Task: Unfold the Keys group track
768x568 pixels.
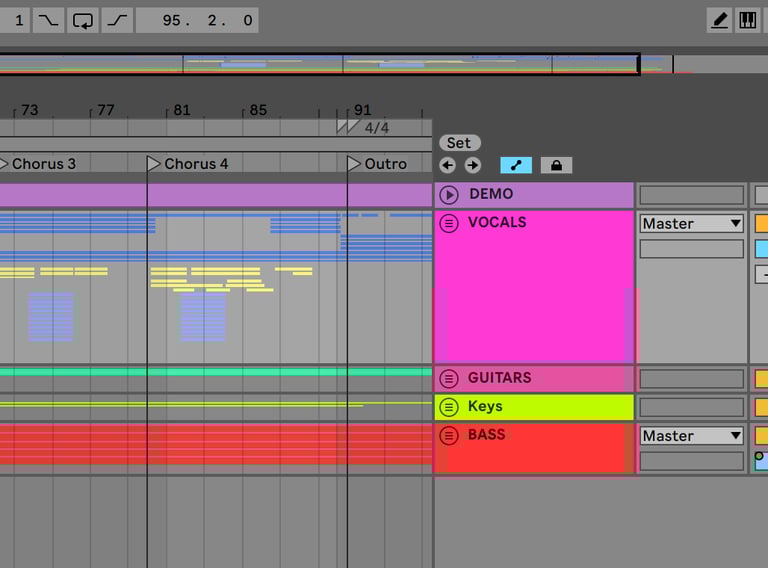Action: click(x=449, y=406)
